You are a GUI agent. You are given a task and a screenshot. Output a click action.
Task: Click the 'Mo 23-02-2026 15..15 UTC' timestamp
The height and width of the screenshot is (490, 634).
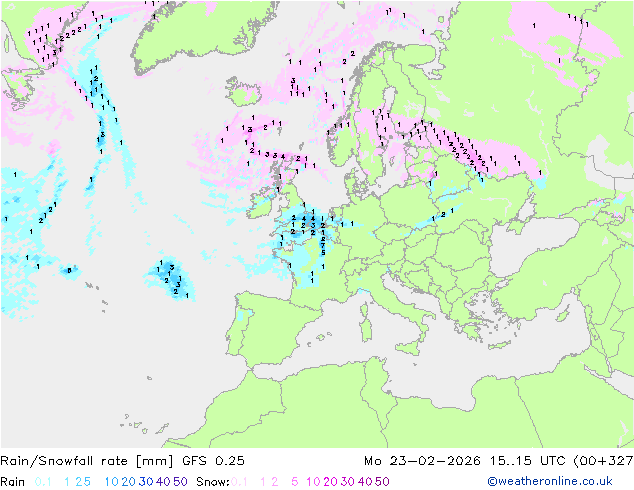(x=464, y=461)
